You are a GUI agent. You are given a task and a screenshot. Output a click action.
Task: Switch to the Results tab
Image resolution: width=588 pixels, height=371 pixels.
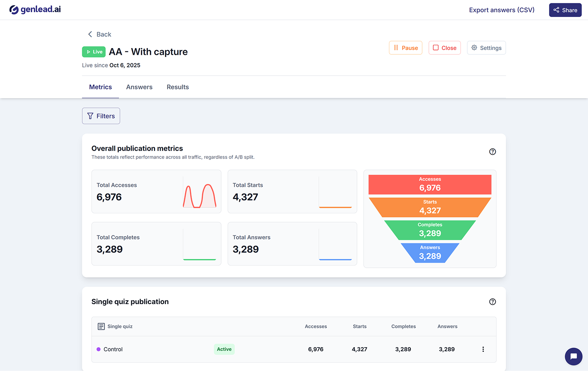[x=178, y=87]
